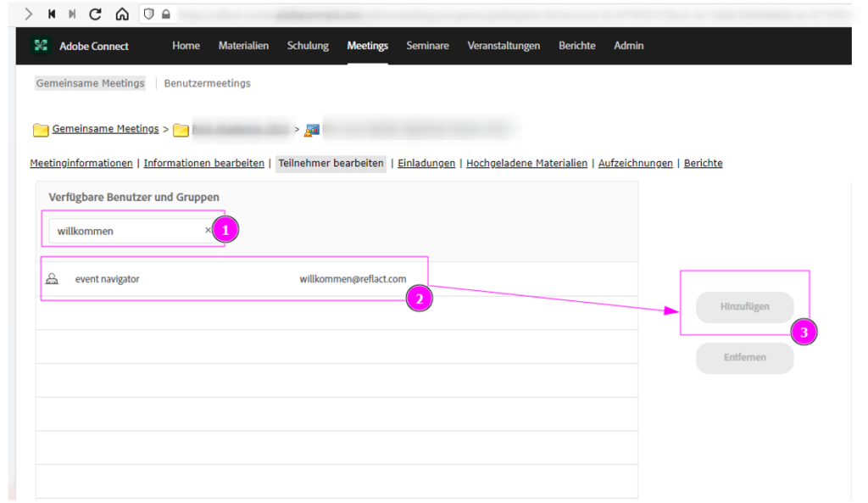Screen dimensions: 868x503
Task: Click the user icon beside event navigator
Action: tap(52, 279)
